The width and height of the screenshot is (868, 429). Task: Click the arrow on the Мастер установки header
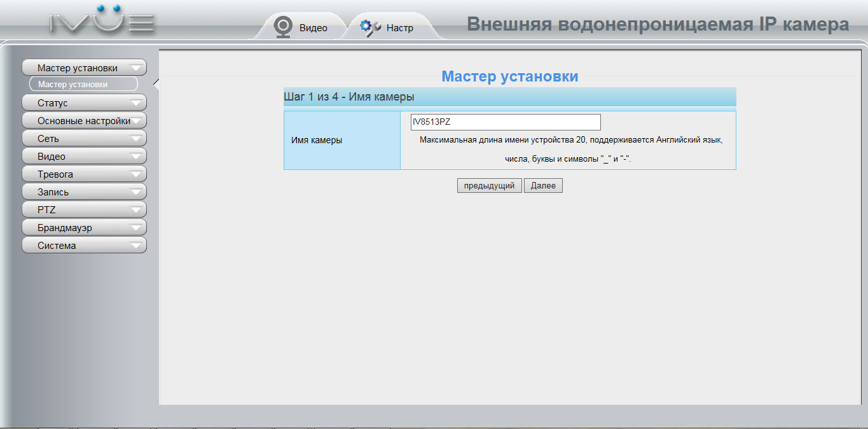pos(136,68)
